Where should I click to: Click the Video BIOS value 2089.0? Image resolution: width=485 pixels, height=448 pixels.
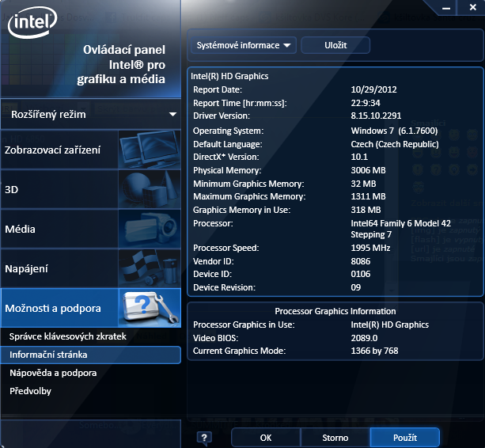coord(364,338)
